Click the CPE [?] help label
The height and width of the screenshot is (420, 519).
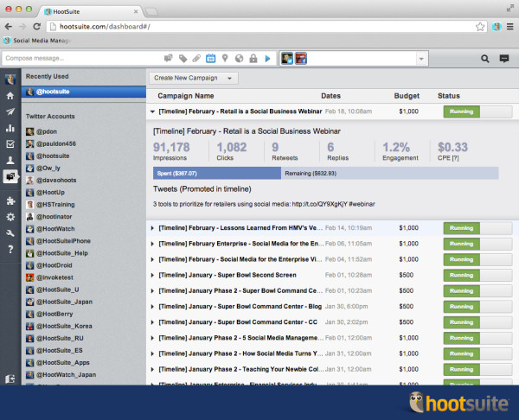[448, 158]
